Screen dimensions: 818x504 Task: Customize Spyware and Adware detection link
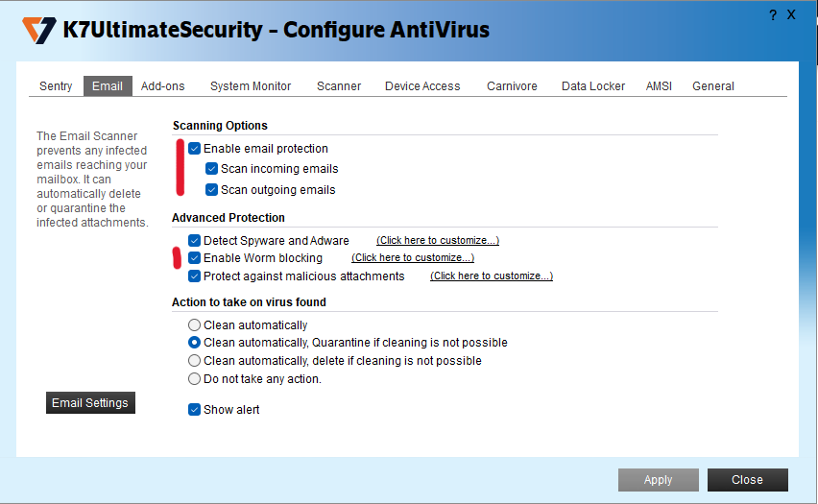438,240
